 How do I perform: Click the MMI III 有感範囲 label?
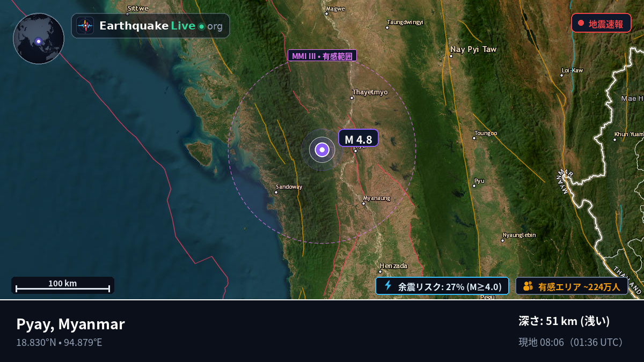pyautogui.click(x=322, y=56)
